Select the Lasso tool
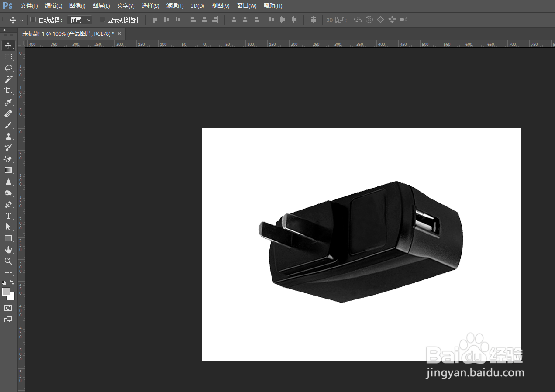The width and height of the screenshot is (555, 392). [x=8, y=68]
